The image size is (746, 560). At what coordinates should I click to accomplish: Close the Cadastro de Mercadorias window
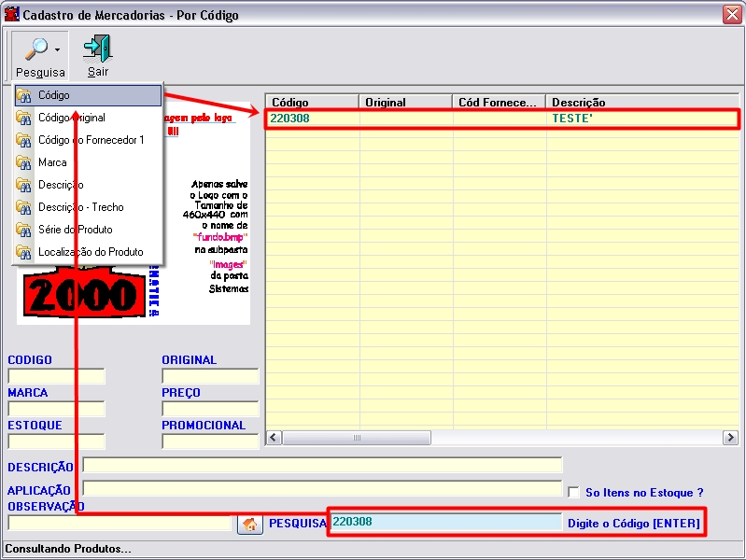[731, 14]
